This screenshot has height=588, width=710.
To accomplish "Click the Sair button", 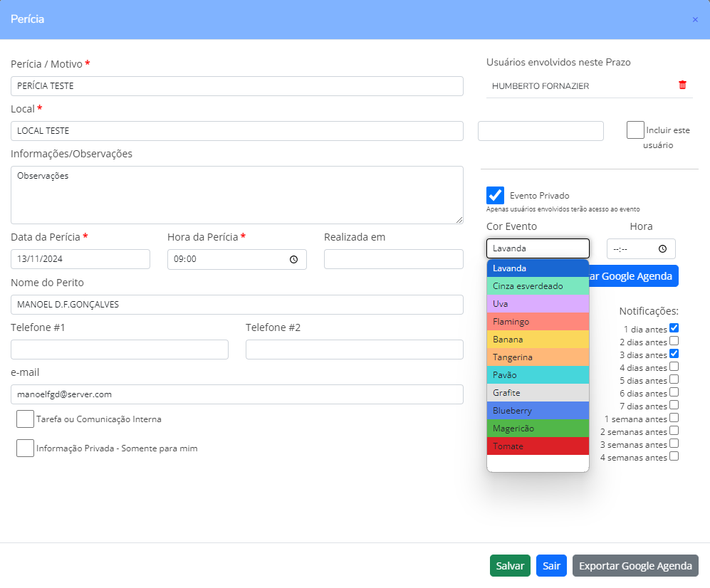I will pos(550,566).
